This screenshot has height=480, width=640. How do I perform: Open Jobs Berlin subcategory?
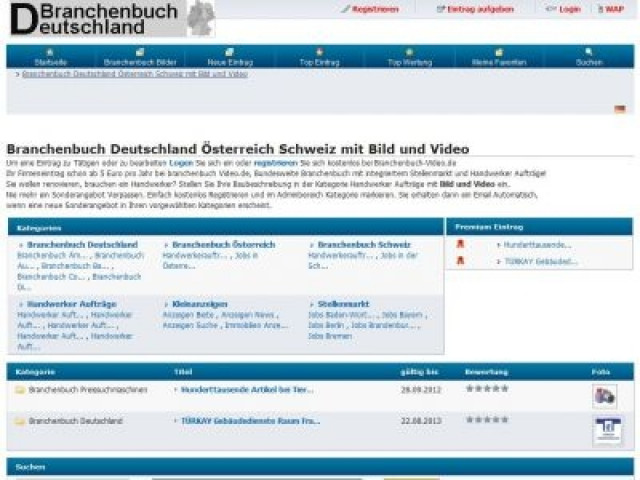(326, 326)
